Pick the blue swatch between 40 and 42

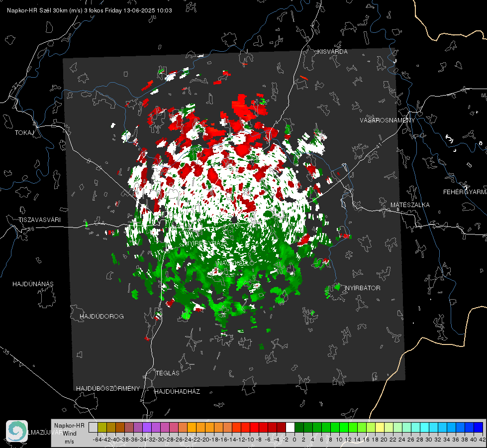[479, 427]
